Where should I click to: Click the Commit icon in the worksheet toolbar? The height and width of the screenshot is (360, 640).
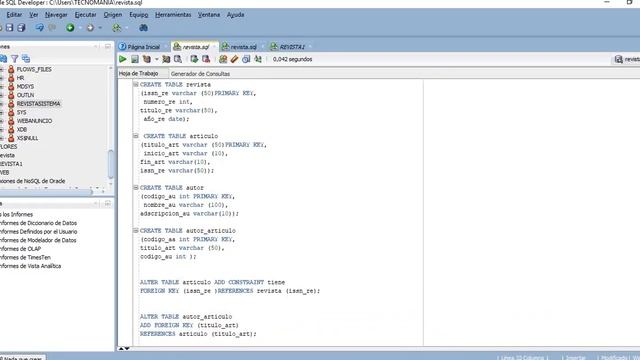coord(194,59)
